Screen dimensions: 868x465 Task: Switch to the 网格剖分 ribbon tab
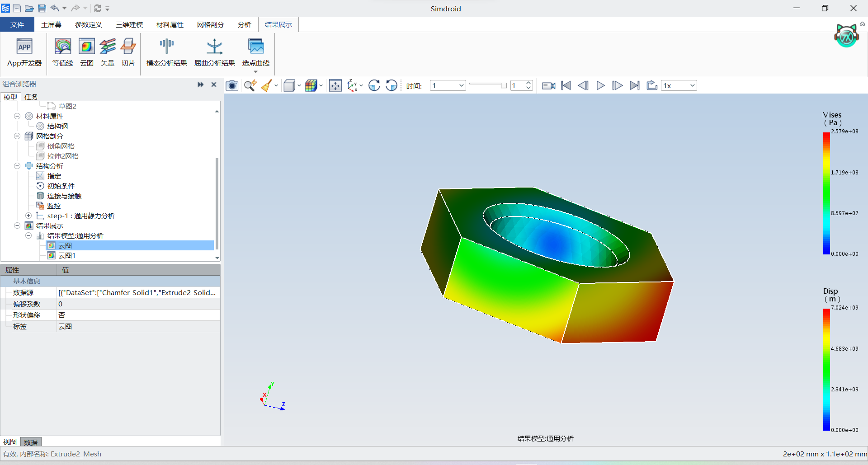211,24
